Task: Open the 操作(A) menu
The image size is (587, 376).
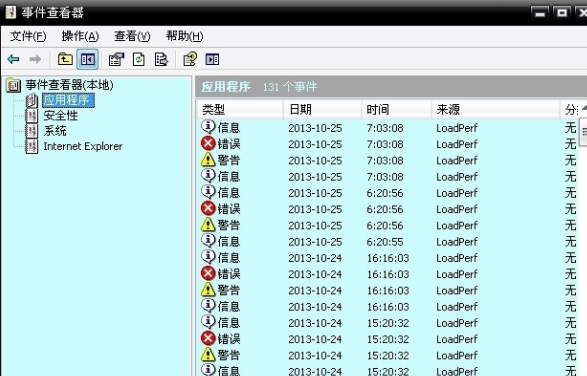Action: [x=80, y=36]
